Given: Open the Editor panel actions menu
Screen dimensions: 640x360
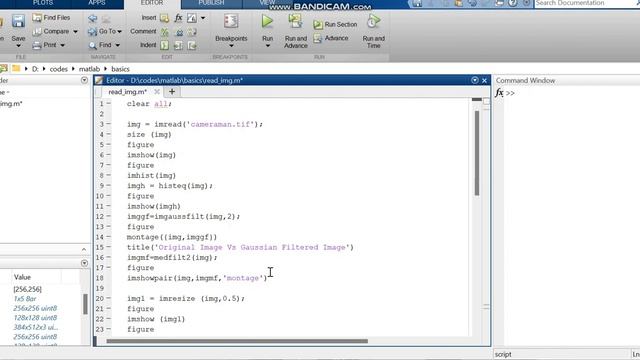Looking at the screenshot, I should (x=475, y=80).
